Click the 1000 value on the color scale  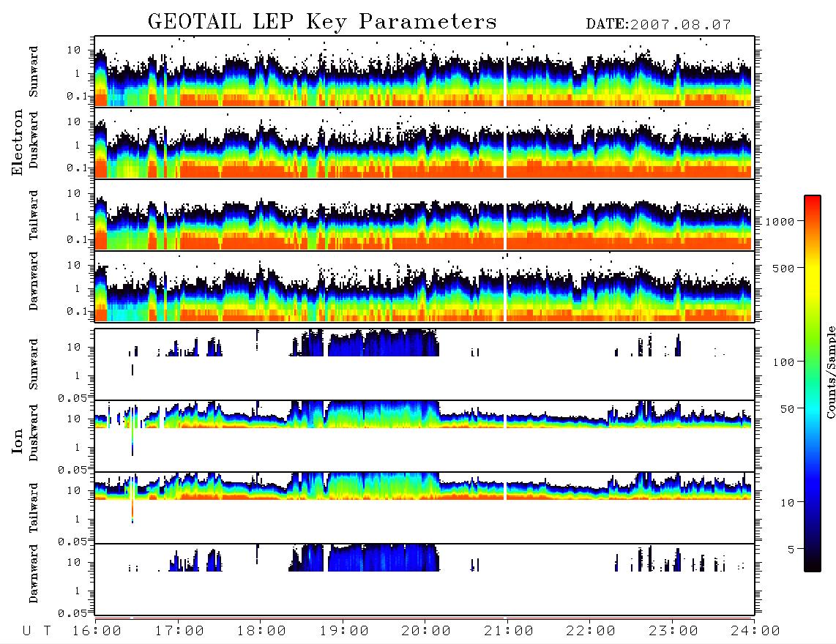tap(780, 222)
